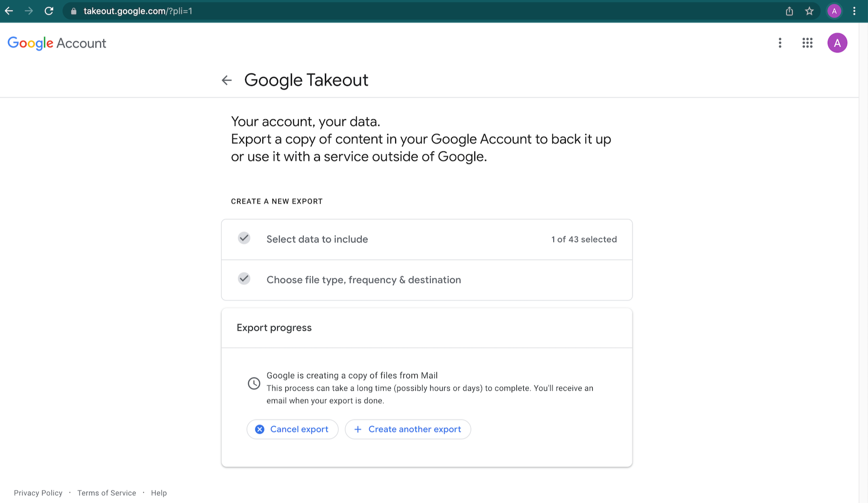Open the Chrome three-dot menu
868x503 pixels.
coord(854,11)
